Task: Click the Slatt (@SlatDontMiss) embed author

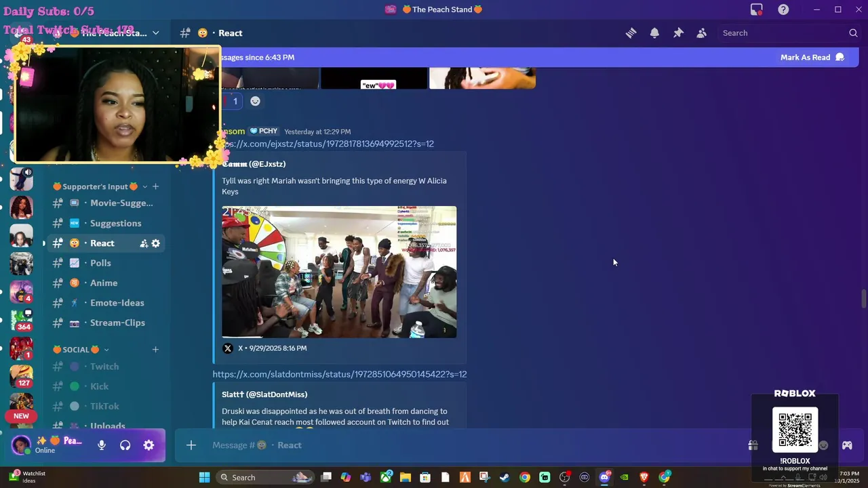Action: point(264,394)
